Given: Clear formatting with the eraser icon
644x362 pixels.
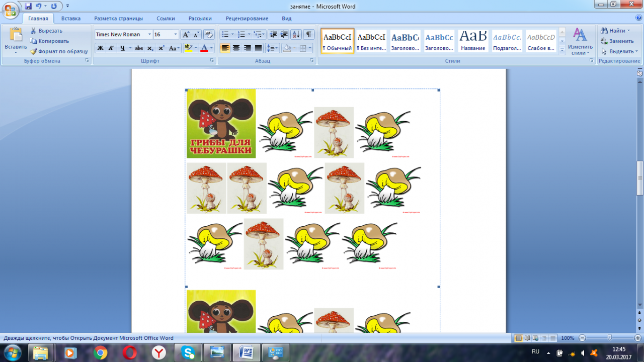Looking at the screenshot, I should (x=209, y=34).
